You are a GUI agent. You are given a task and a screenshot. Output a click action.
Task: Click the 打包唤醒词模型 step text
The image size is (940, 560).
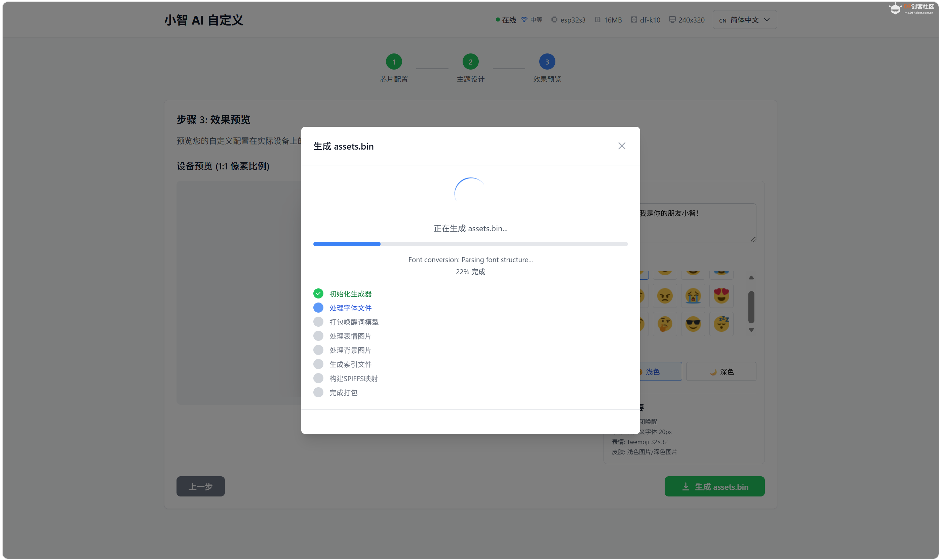(354, 322)
